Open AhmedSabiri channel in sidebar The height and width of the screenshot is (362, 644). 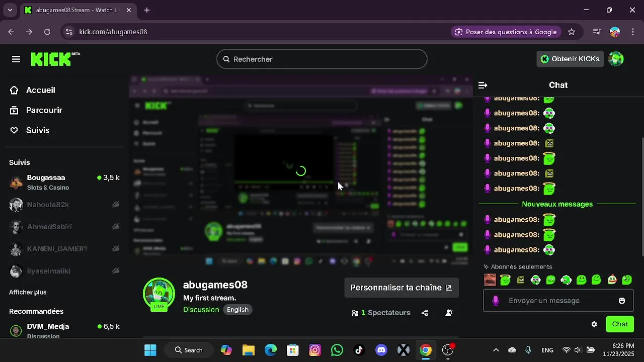pos(64,227)
